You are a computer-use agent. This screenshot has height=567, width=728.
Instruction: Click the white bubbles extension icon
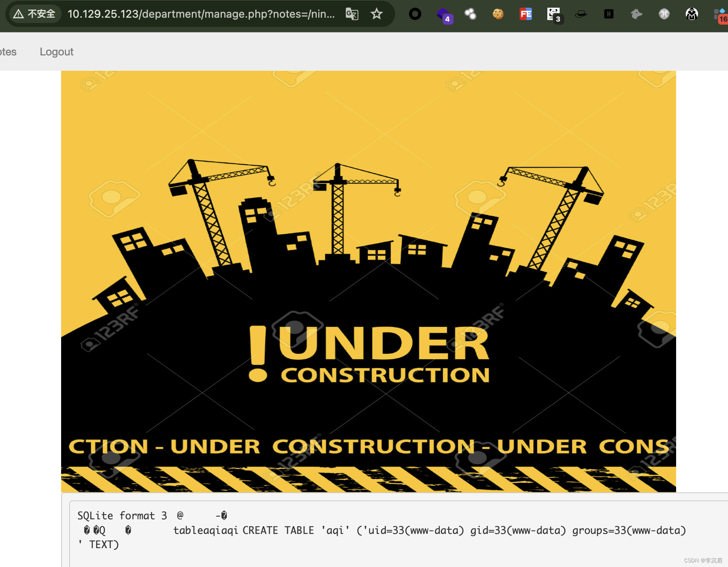tap(470, 14)
